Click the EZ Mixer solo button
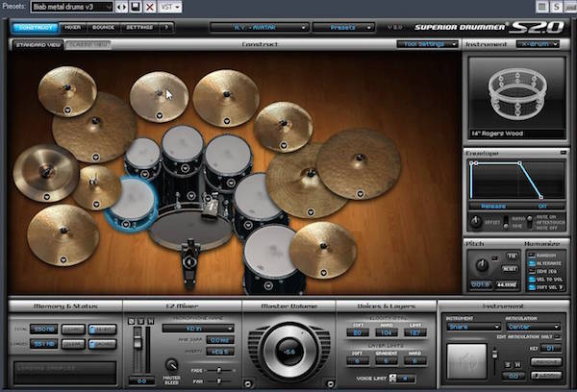Viewport: 577px width, 392px height. click(x=140, y=322)
